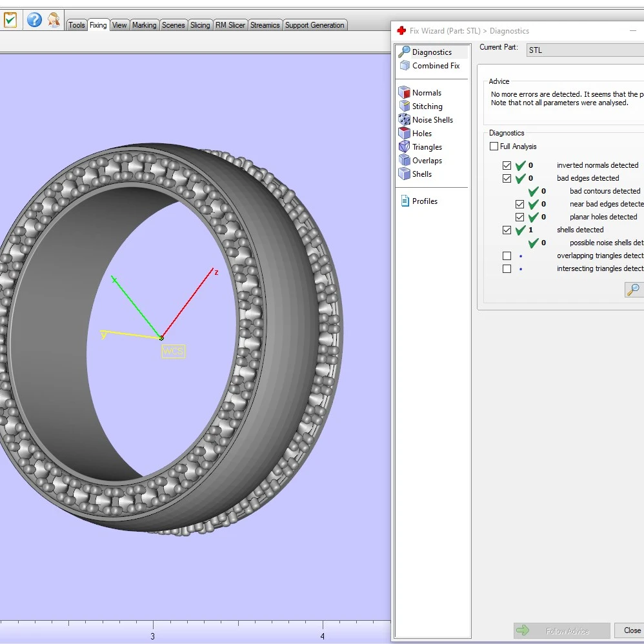The image size is (644, 644).
Task: Enable the overlapping triangles checkbox
Action: 507,256
